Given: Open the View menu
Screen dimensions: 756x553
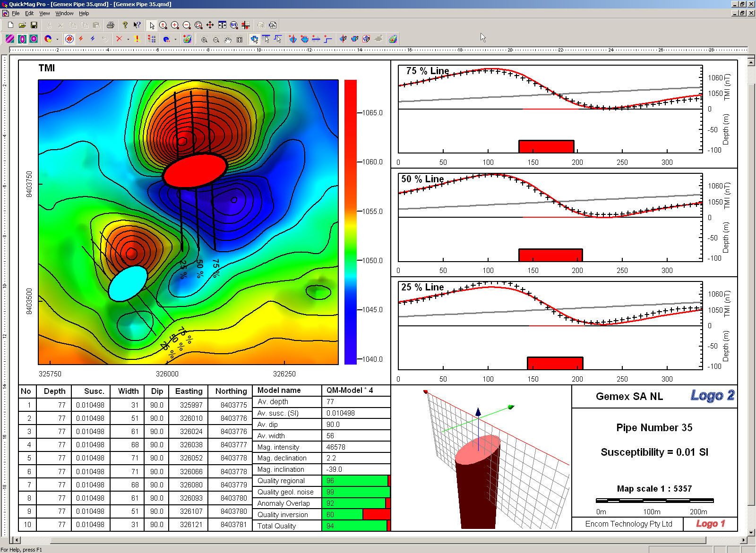Looking at the screenshot, I should point(44,13).
